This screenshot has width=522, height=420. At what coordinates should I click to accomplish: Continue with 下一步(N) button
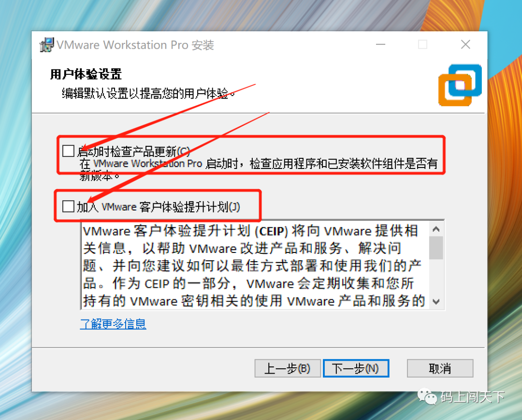[x=356, y=368]
